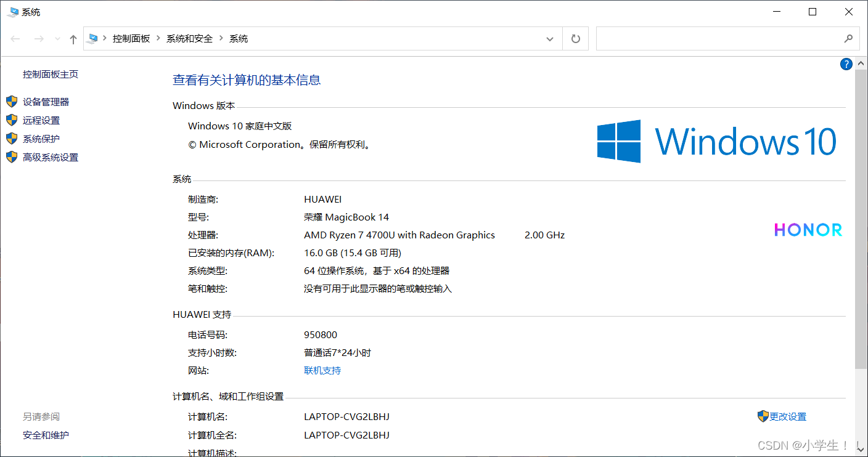Click the scrollbar up arrow
This screenshot has height=457, width=868.
click(x=861, y=63)
